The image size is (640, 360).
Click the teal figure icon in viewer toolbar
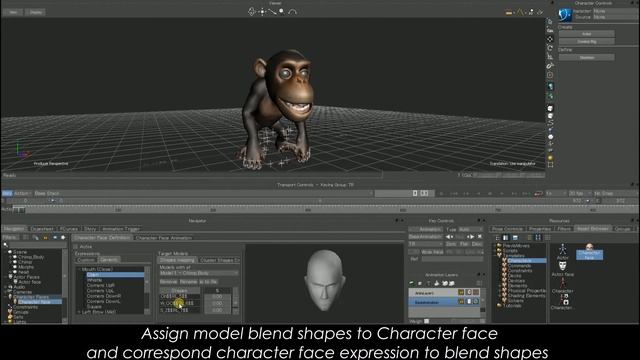point(550,86)
